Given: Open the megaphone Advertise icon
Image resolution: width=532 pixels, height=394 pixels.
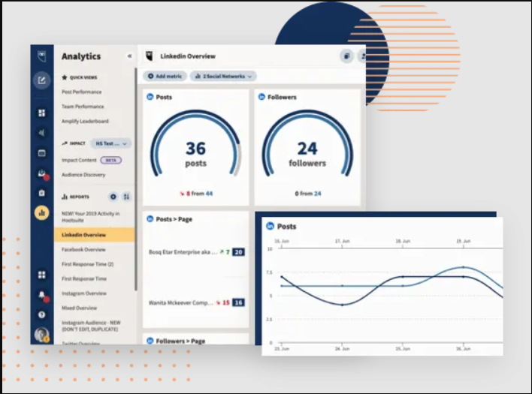Looking at the screenshot, I should pos(42,133).
